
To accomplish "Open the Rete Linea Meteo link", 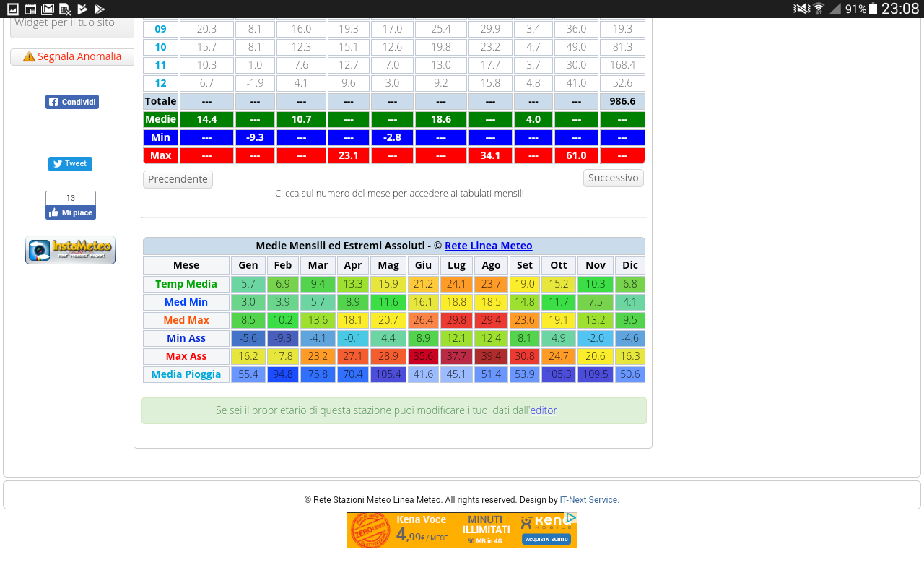I will click(x=488, y=246).
